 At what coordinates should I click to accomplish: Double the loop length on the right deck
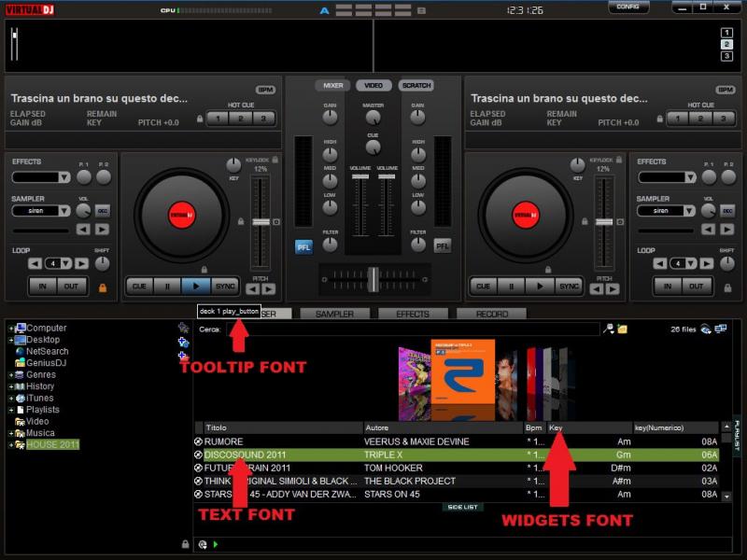click(707, 263)
